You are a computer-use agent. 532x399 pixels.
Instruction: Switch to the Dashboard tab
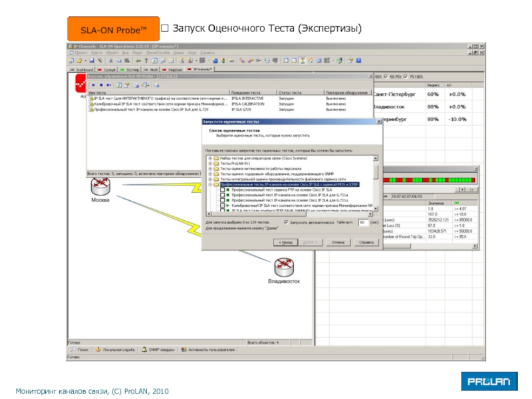81,70
